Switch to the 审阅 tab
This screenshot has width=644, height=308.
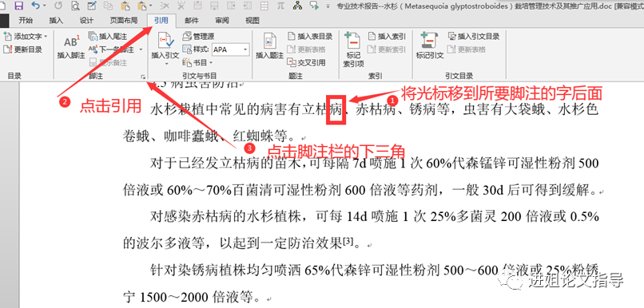[x=222, y=21]
